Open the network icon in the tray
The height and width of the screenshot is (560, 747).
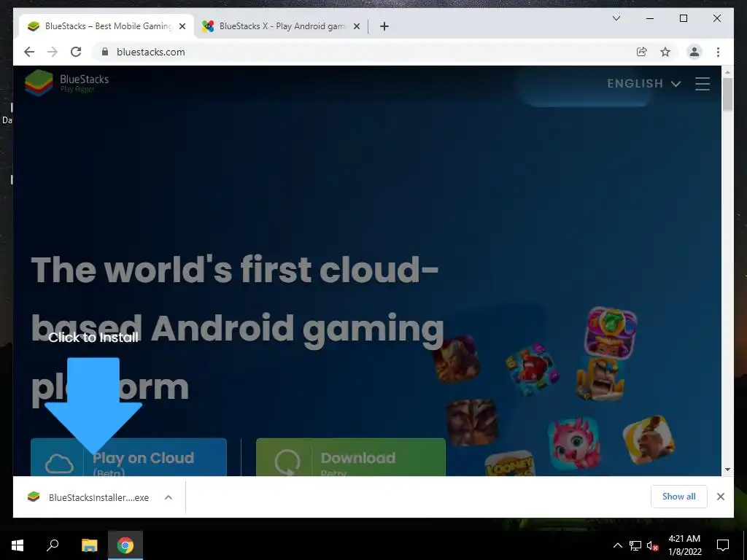[x=635, y=545]
